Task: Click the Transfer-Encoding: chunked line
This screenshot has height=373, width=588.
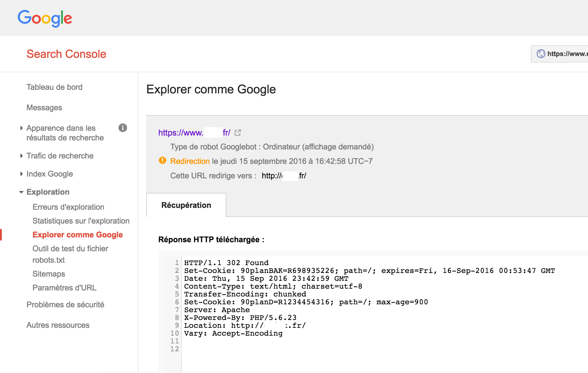Action: click(x=245, y=294)
